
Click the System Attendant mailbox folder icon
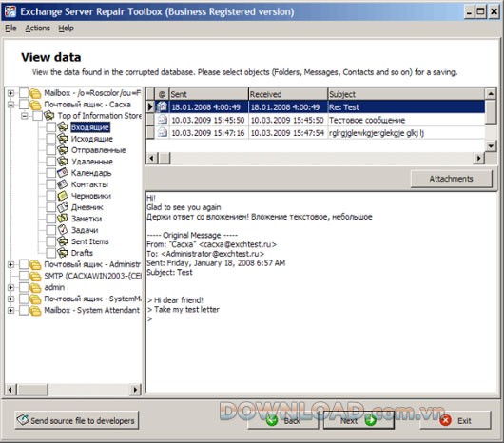pyautogui.click(x=35, y=310)
